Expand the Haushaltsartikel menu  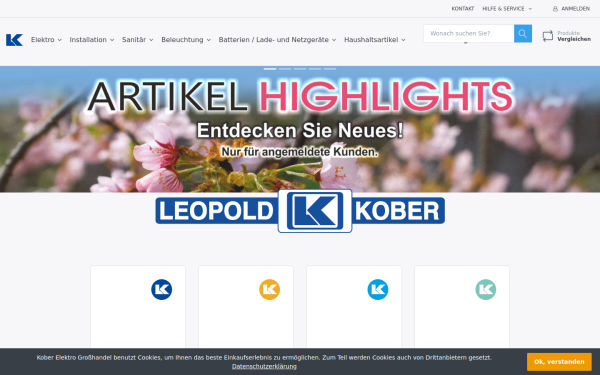pyautogui.click(x=375, y=40)
